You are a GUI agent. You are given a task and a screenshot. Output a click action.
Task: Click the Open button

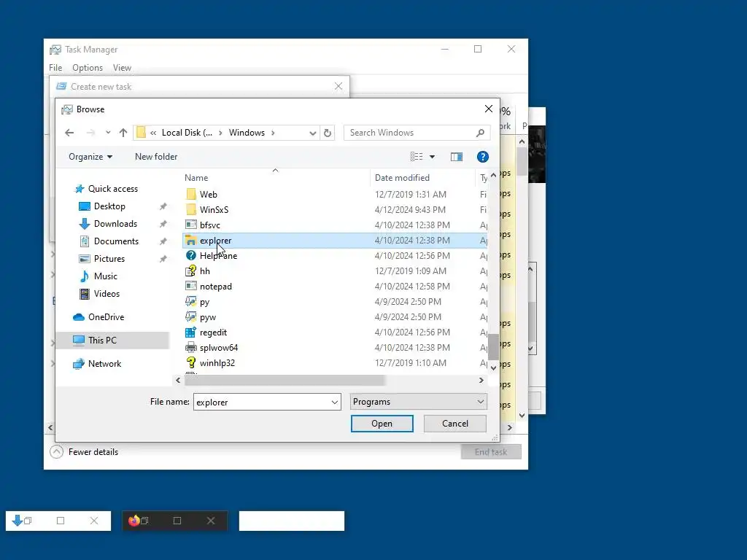click(x=382, y=424)
